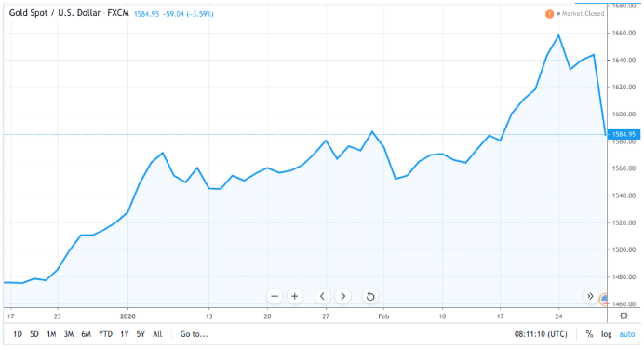Click the Feb date axis label
The width and height of the screenshot is (644, 350).
click(383, 316)
